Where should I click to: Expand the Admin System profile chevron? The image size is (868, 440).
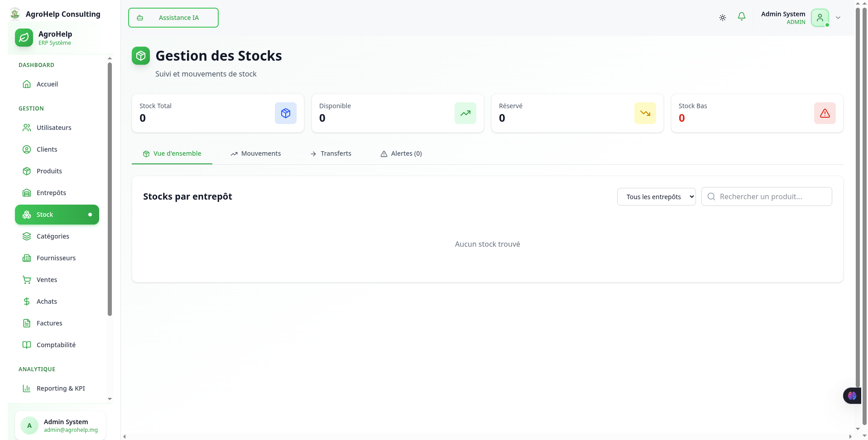click(x=838, y=18)
